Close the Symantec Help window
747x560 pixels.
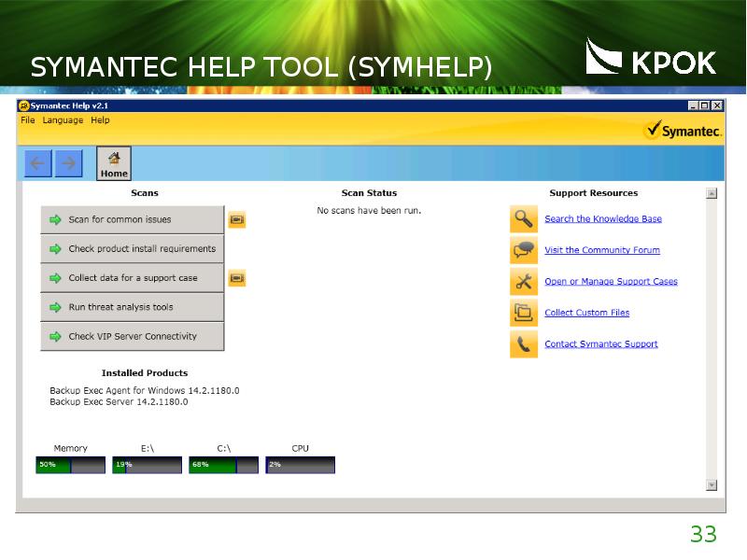716,105
